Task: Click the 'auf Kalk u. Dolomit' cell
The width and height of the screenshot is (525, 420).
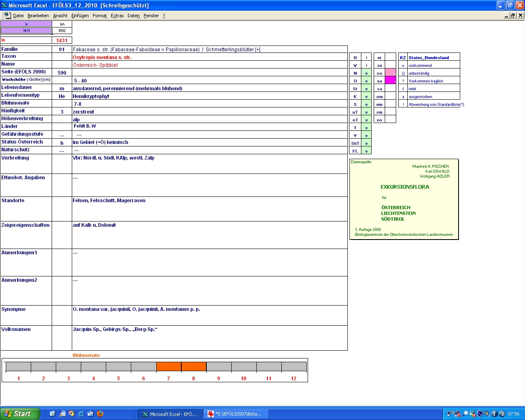Action: click(210, 235)
